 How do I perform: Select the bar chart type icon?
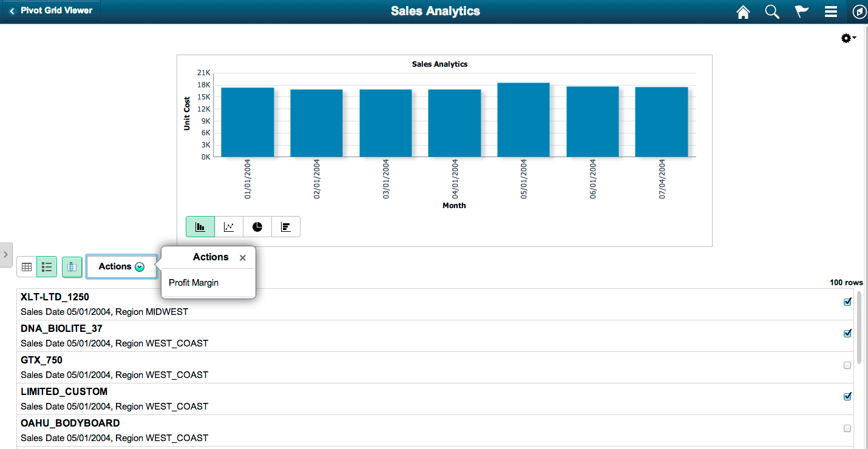click(200, 226)
